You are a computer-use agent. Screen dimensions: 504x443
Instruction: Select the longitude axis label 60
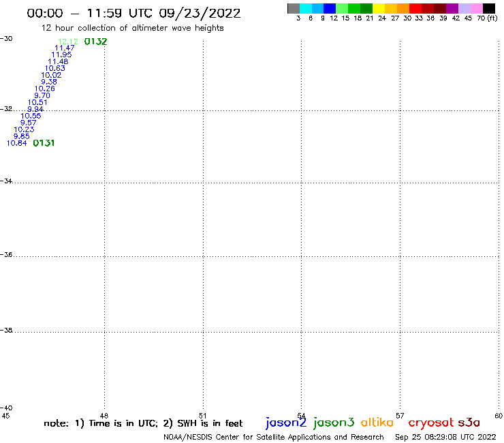tap(499, 416)
